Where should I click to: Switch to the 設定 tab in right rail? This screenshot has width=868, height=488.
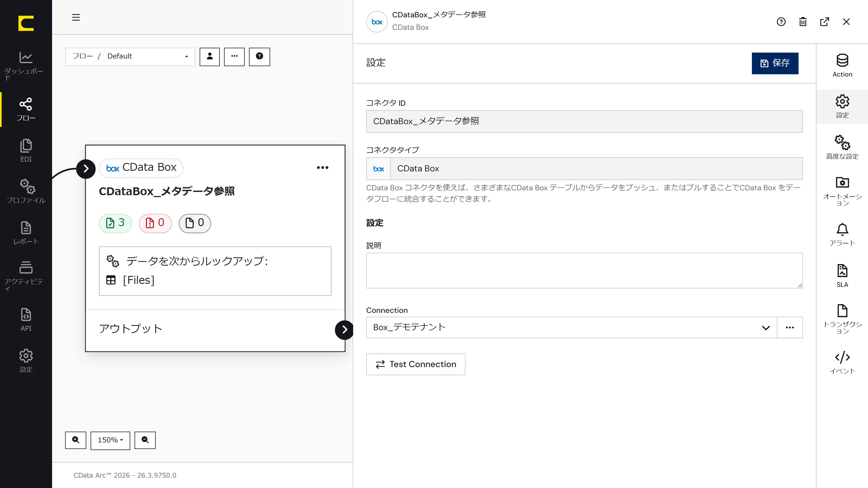click(x=843, y=107)
